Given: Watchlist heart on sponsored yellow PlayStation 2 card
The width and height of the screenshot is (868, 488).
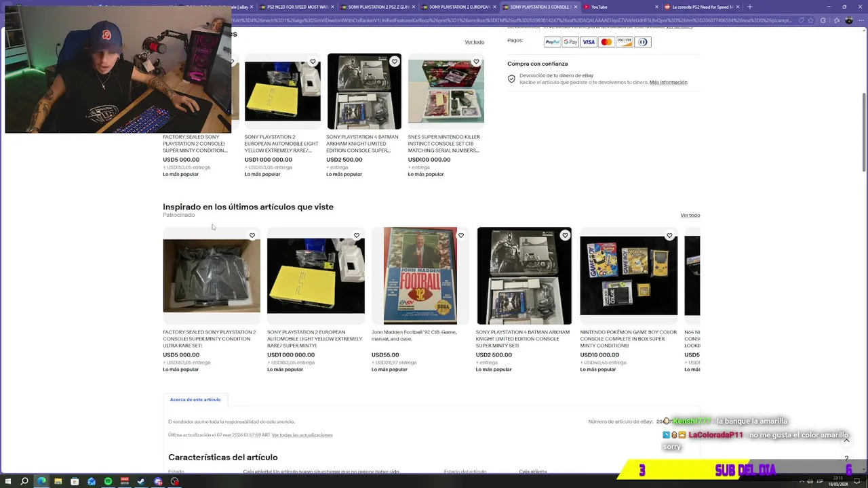Looking at the screenshot, I should (357, 235).
